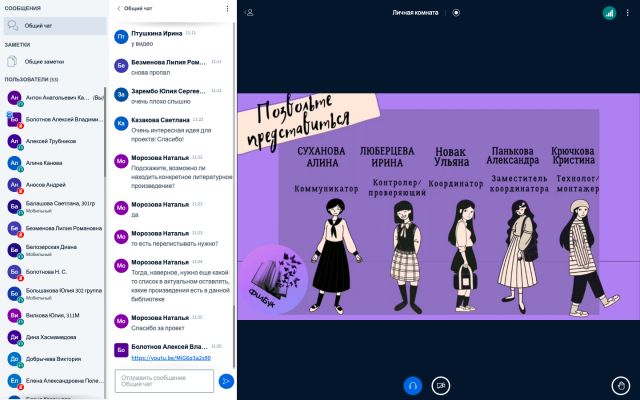Image resolution: width=640 pixels, height=400 pixels.
Task: Toggle the headphones audio button
Action: point(413,385)
